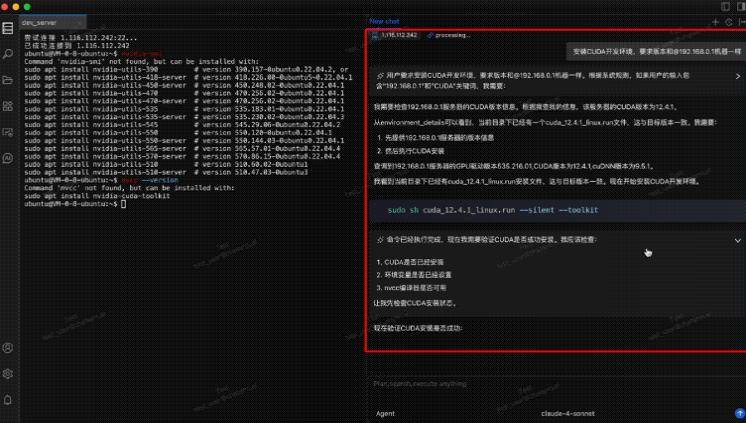Open the settings gear icon
Image resolution: width=746 pixels, height=423 pixels.
tap(8, 374)
